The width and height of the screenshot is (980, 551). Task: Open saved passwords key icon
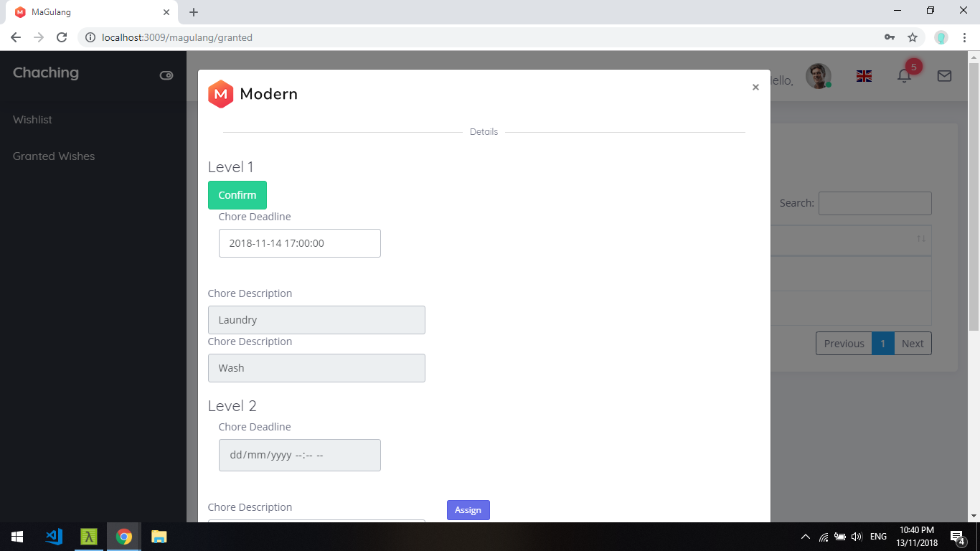890,37
